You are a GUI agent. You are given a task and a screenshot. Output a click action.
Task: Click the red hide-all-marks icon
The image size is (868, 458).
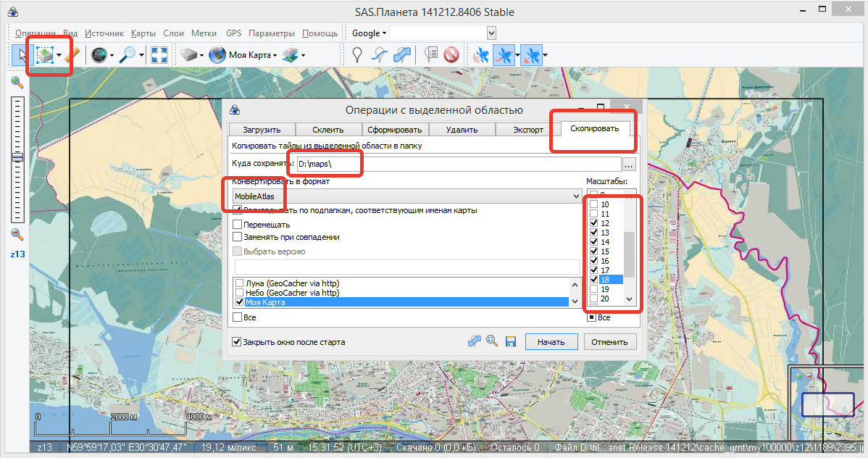pyautogui.click(x=451, y=55)
